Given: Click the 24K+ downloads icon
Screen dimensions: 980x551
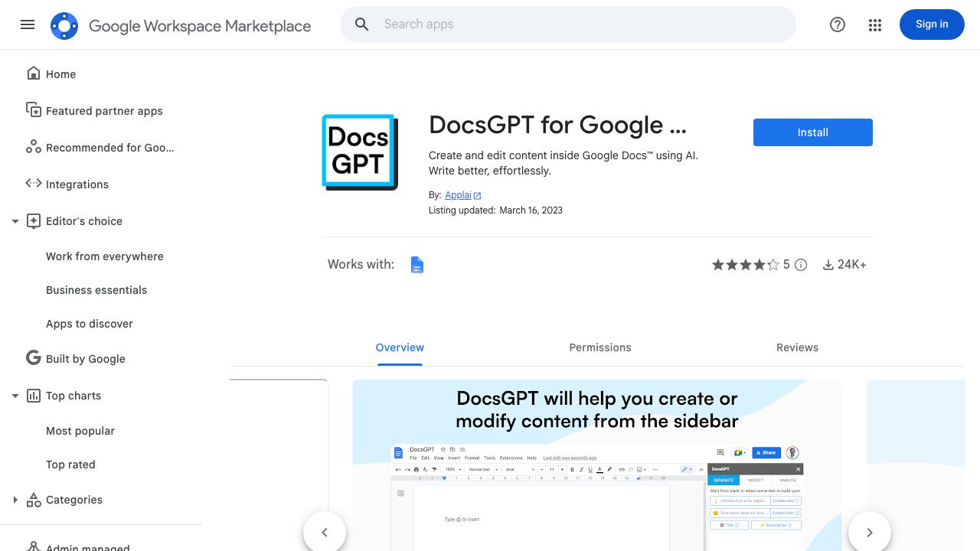Looking at the screenshot, I should [x=828, y=265].
